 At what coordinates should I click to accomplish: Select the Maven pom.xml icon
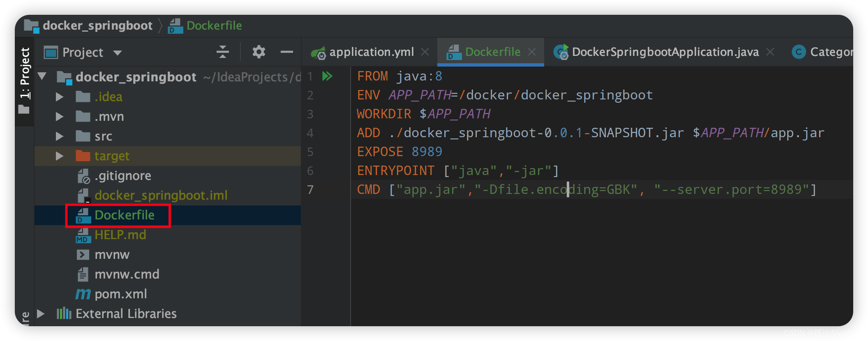click(x=83, y=294)
